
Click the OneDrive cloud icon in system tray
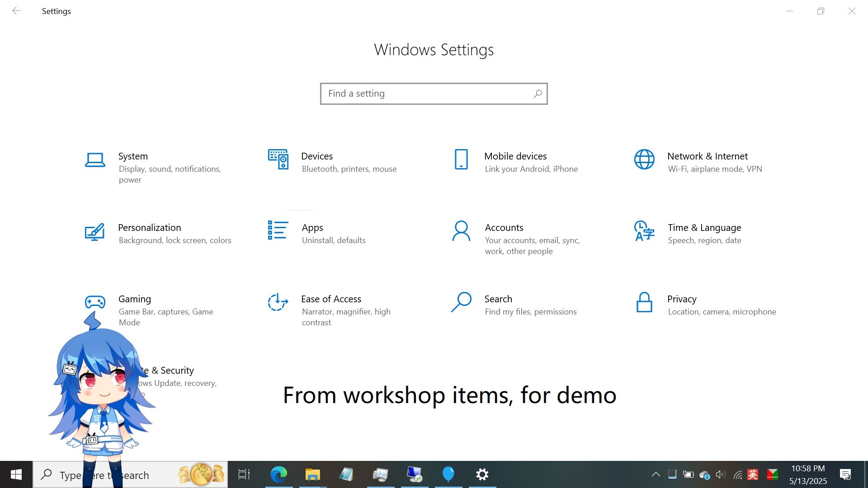click(x=704, y=475)
